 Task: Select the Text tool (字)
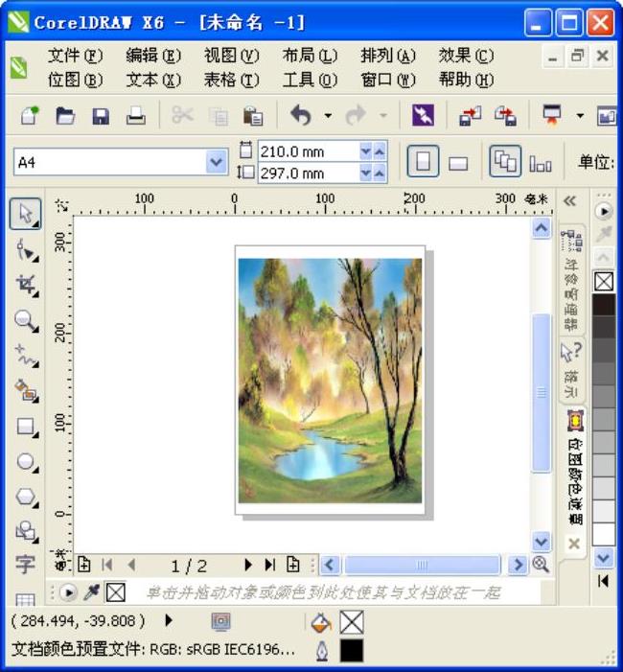tap(25, 564)
